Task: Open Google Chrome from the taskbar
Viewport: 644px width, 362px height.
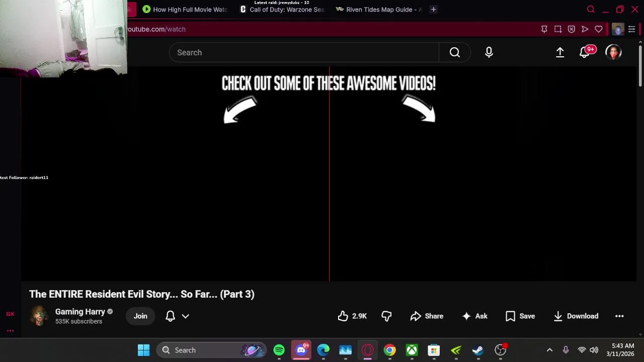Action: (x=389, y=350)
